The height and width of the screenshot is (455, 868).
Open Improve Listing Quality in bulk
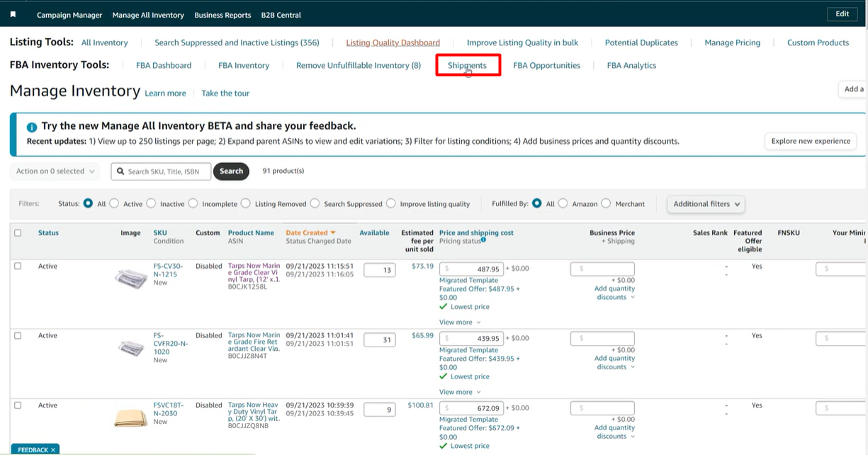click(522, 43)
